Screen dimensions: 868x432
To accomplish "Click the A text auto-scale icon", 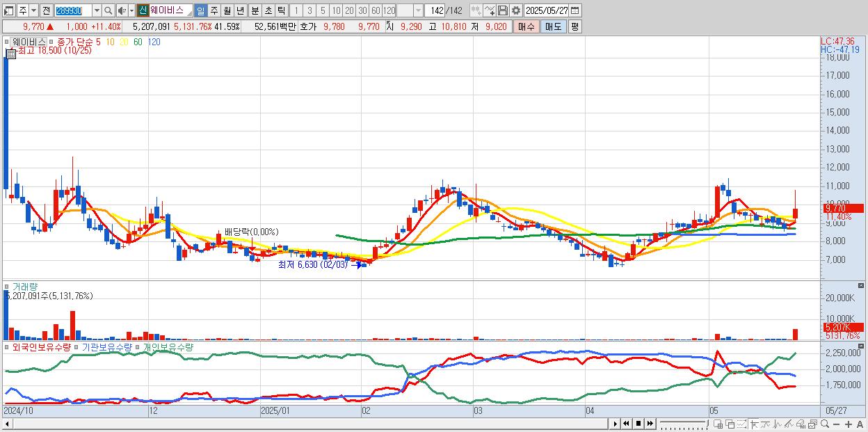I will tap(860, 424).
